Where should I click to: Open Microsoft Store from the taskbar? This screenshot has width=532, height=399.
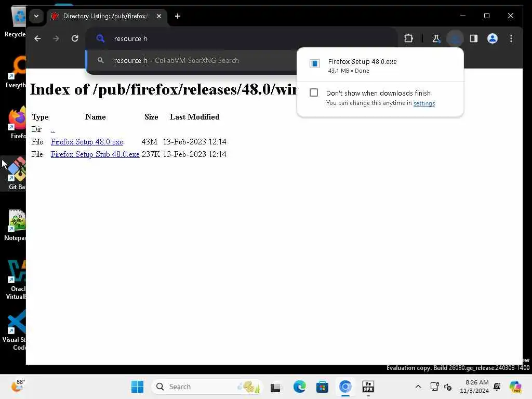click(322, 387)
